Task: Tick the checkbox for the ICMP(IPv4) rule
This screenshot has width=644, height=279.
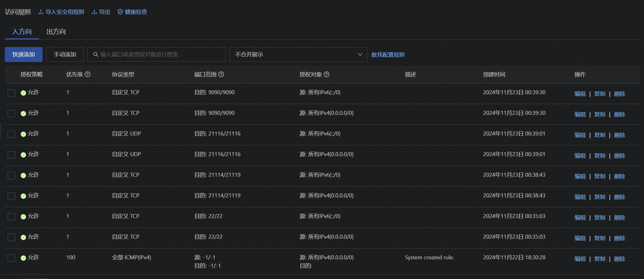Action: pyautogui.click(x=11, y=258)
